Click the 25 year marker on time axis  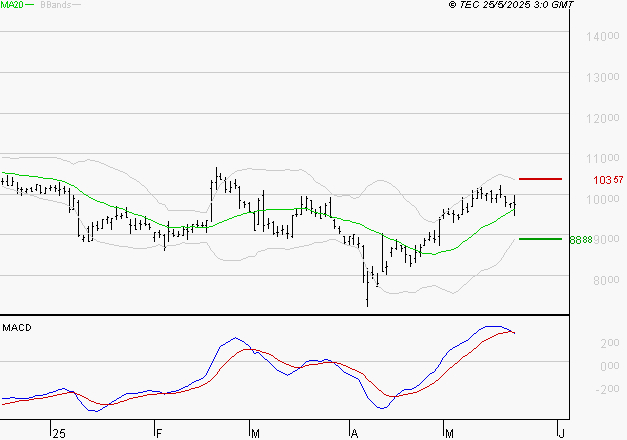coord(59,434)
